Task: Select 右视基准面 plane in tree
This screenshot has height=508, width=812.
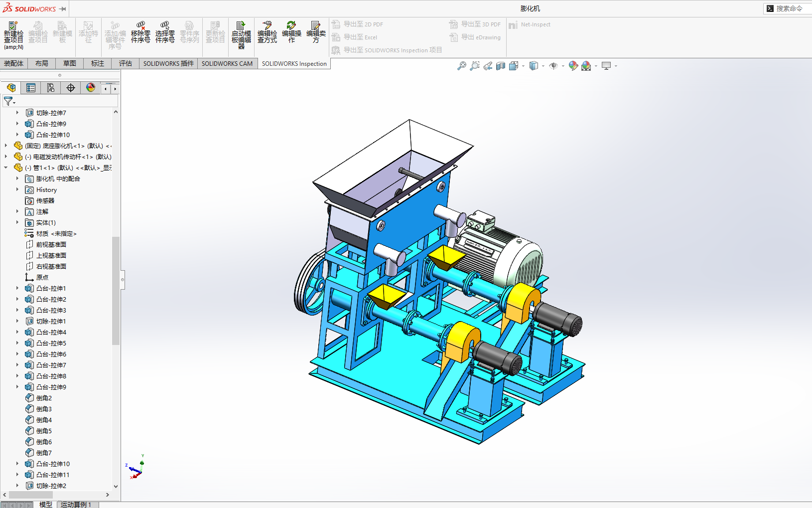Action: (x=45, y=266)
